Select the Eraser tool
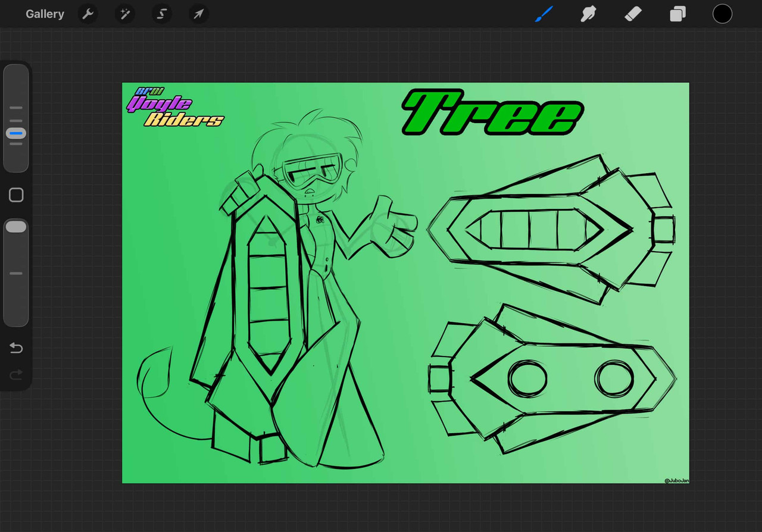The height and width of the screenshot is (532, 762). click(633, 14)
